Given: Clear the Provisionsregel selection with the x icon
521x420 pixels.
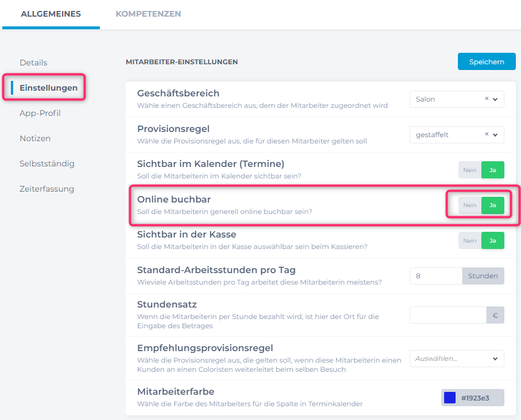Looking at the screenshot, I should [487, 134].
